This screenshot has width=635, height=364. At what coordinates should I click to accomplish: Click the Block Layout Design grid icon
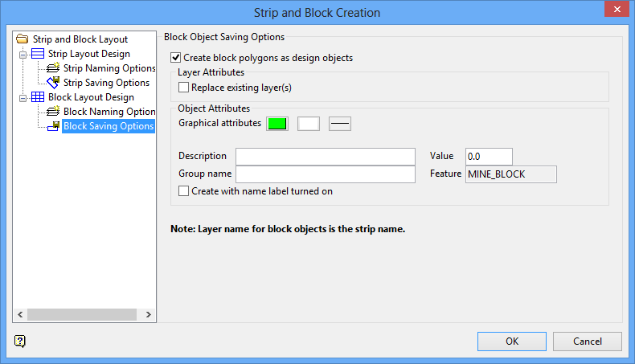[39, 97]
